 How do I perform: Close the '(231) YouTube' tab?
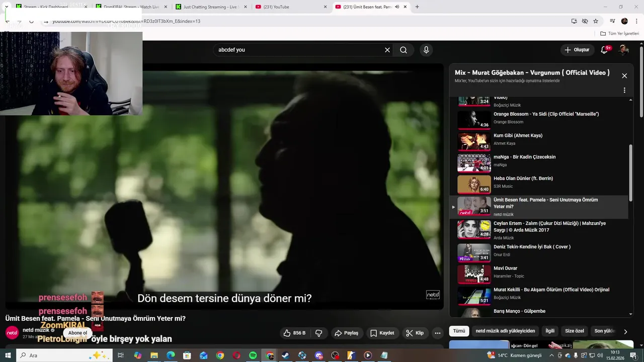[325, 7]
